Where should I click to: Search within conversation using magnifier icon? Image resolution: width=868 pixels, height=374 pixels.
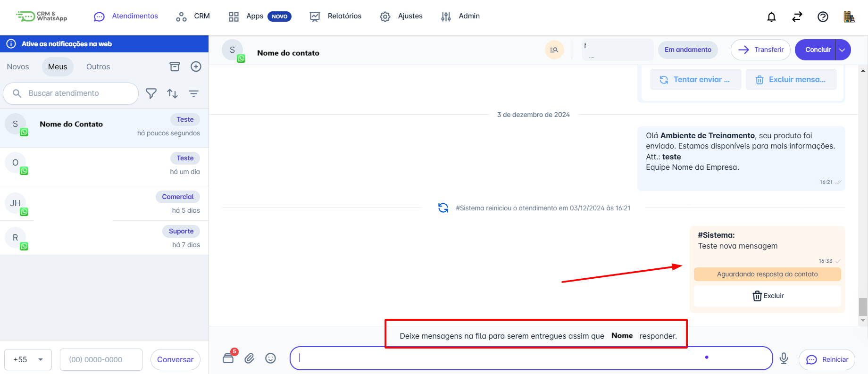[554, 50]
